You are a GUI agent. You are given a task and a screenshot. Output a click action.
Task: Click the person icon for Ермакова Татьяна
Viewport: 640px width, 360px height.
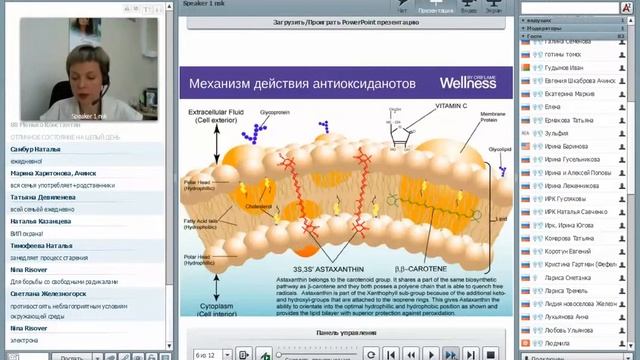pyautogui.click(x=622, y=120)
